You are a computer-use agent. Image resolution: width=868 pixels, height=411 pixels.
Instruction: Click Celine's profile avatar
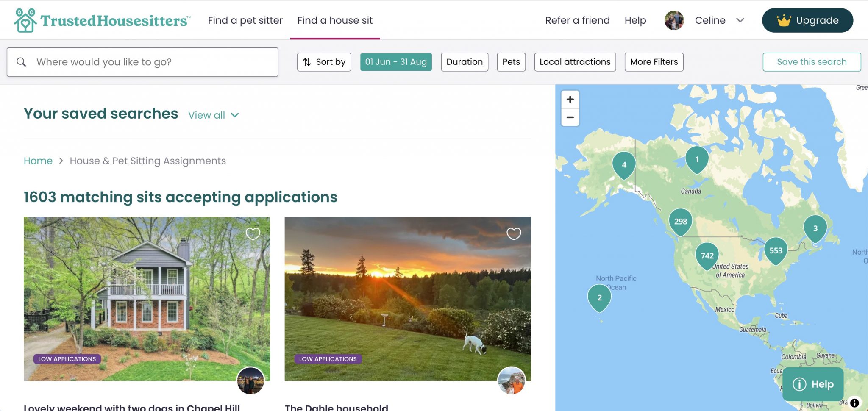(x=674, y=20)
